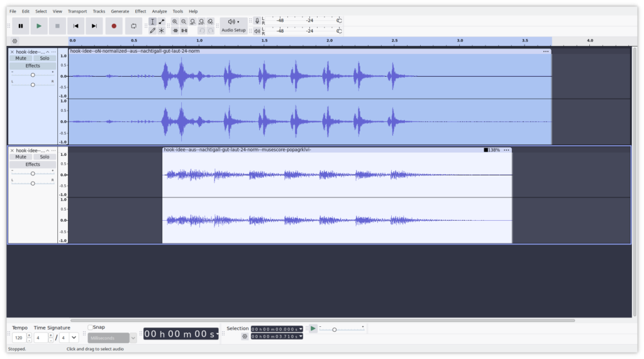Click the Pause transport button
644x359 pixels.
21,26
